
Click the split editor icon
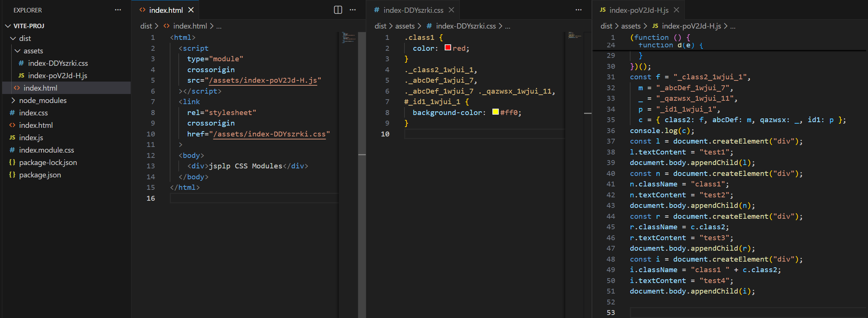pyautogui.click(x=338, y=10)
